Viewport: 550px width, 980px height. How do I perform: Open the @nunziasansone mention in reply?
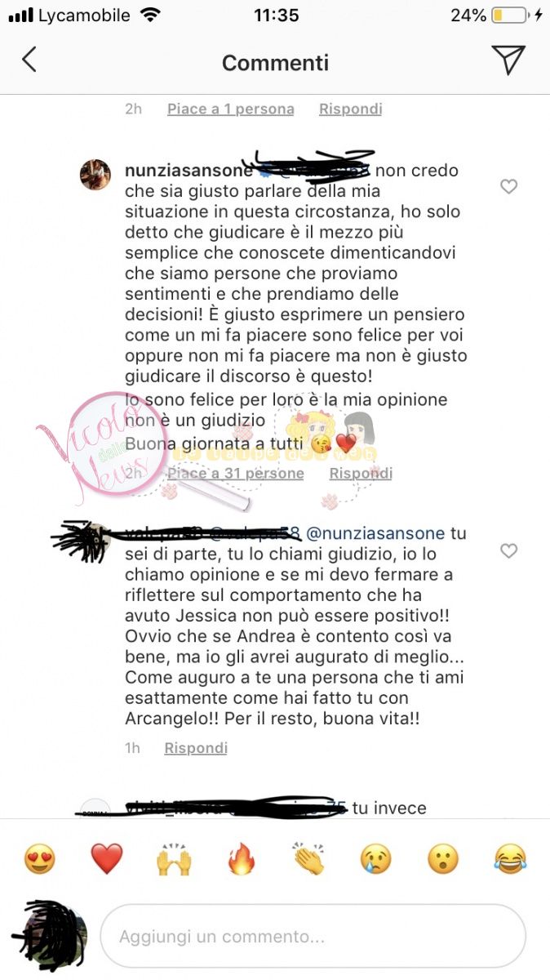tap(375, 533)
